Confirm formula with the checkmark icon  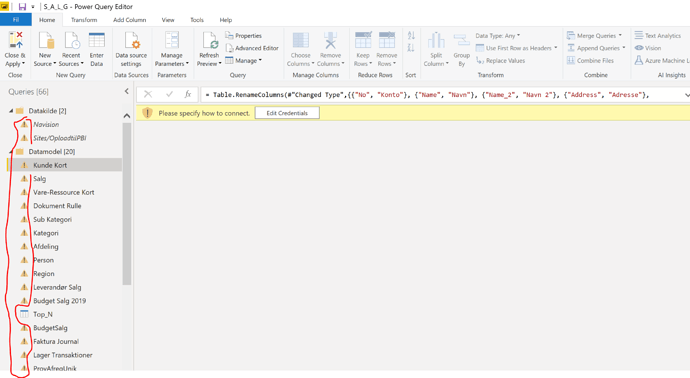pyautogui.click(x=169, y=94)
